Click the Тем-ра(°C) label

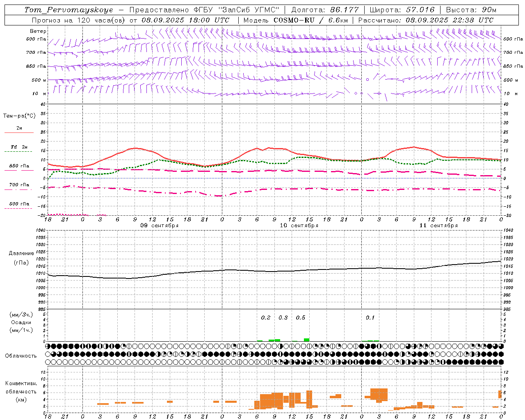[19, 116]
